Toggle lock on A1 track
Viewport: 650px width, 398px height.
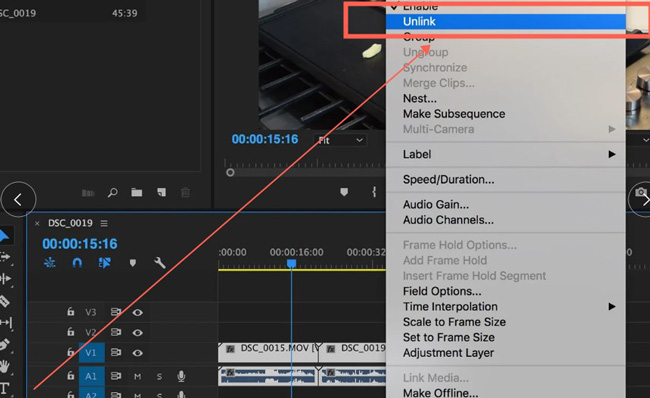point(70,376)
